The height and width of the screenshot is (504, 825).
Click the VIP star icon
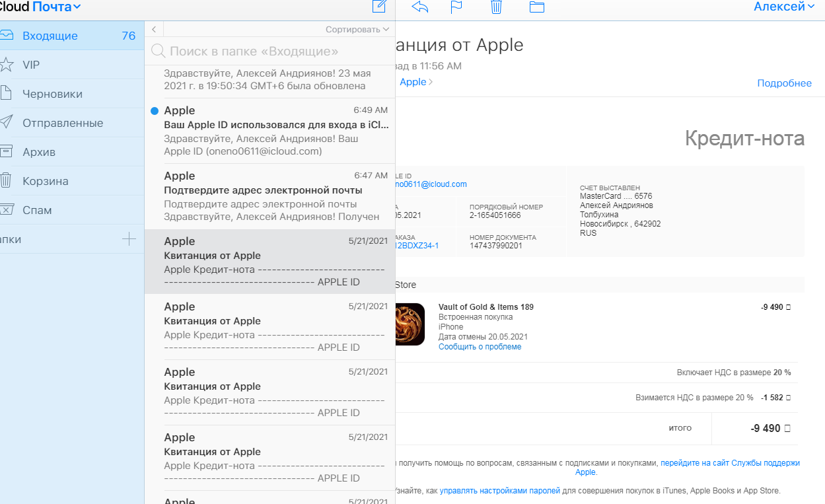6,65
